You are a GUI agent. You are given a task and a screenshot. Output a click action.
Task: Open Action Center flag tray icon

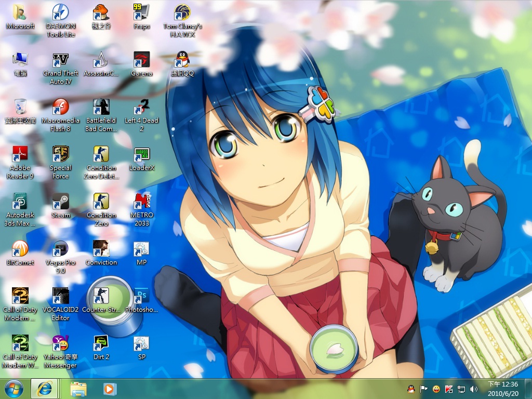[423, 389]
